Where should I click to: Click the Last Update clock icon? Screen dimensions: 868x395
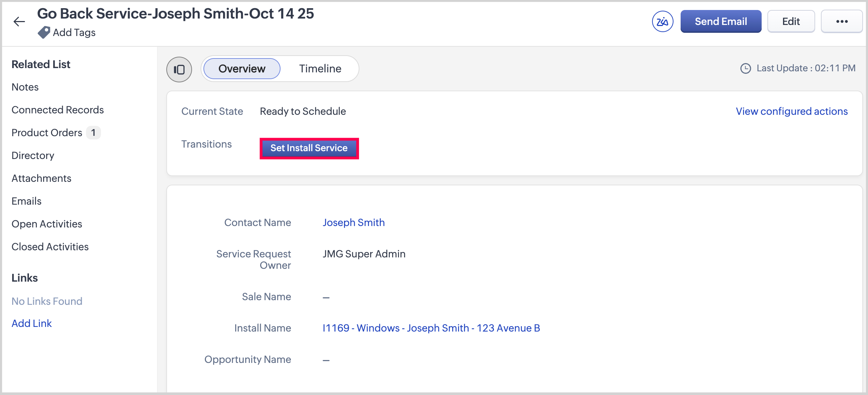(746, 68)
